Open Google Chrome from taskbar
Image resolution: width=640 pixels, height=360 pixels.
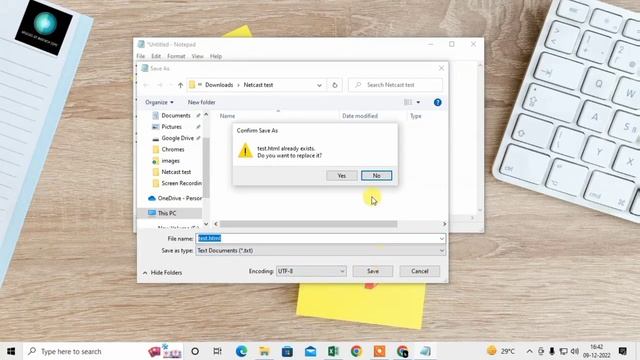(356, 351)
